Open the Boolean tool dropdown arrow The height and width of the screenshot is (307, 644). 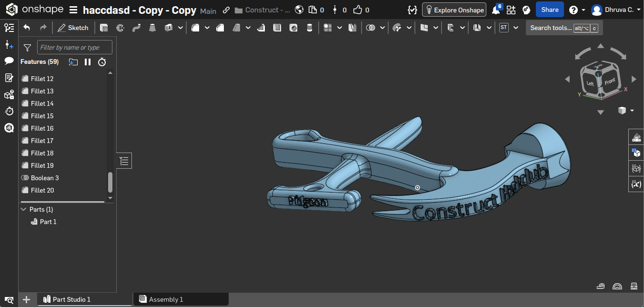click(x=382, y=28)
